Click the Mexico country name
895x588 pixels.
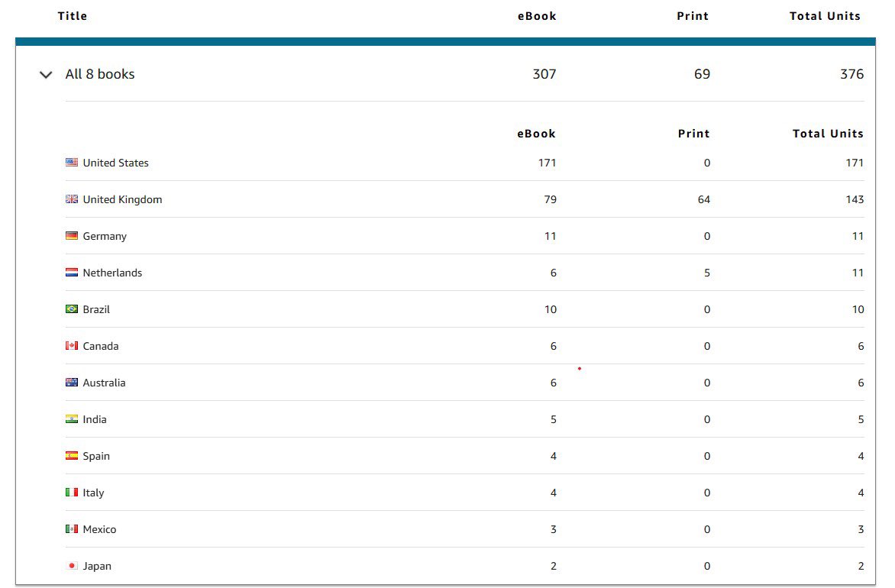coord(100,529)
